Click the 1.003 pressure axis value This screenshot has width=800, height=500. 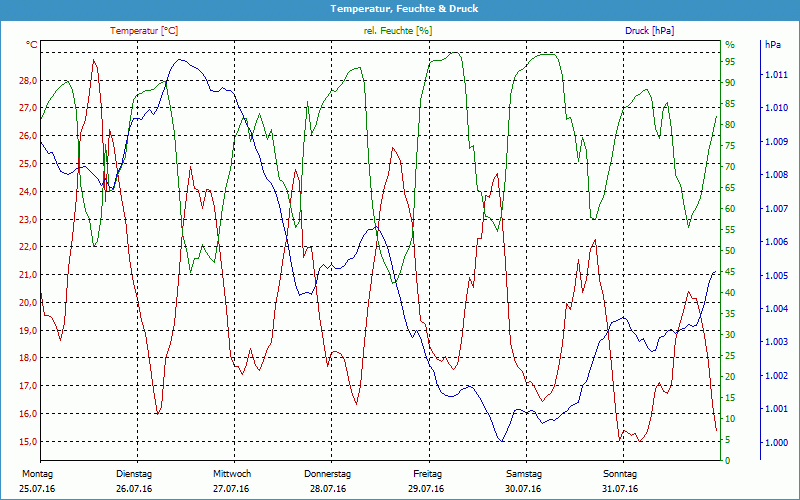click(x=776, y=341)
